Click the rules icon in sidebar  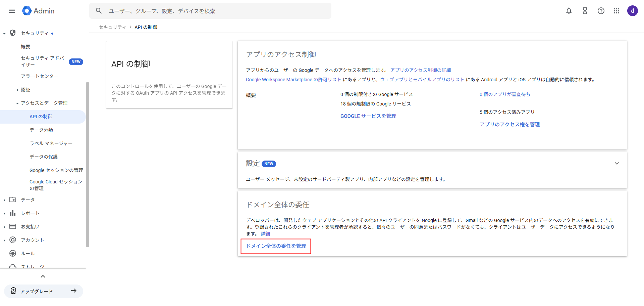click(x=13, y=253)
